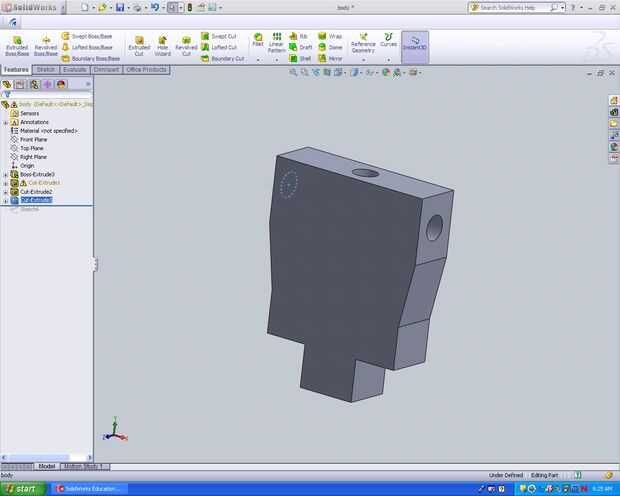Select the Dome tool
Viewport: 620px width, 496px height.
coord(330,47)
